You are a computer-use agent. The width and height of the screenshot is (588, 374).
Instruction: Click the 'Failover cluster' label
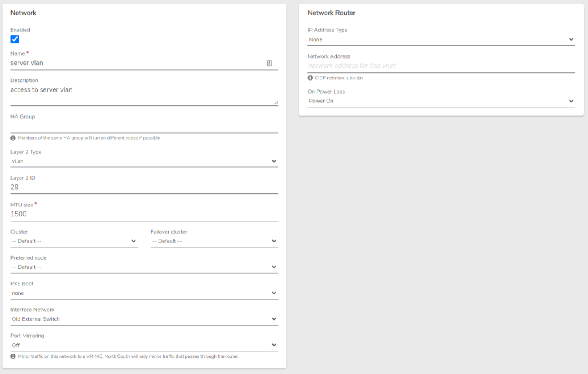coord(169,232)
